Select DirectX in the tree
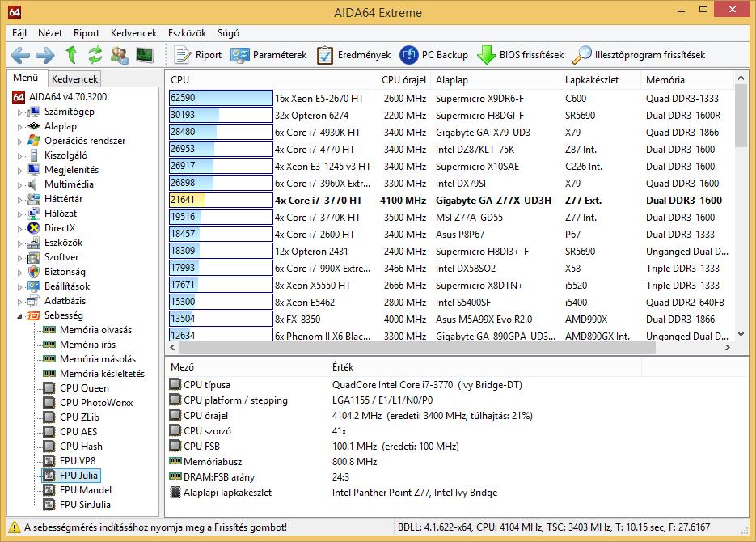This screenshot has height=542, width=756. click(x=60, y=228)
